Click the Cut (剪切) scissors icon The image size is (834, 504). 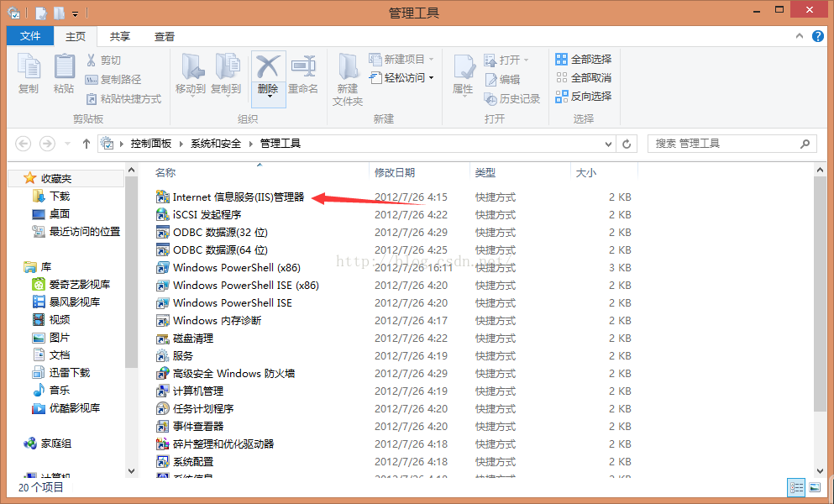(92, 60)
